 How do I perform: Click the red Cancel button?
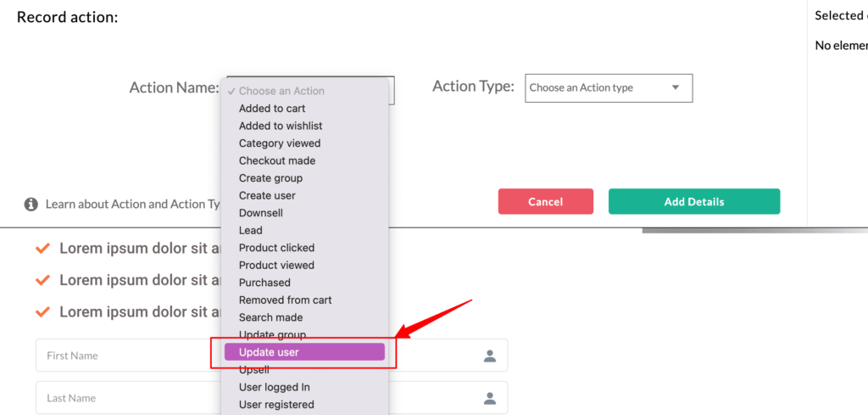(546, 202)
